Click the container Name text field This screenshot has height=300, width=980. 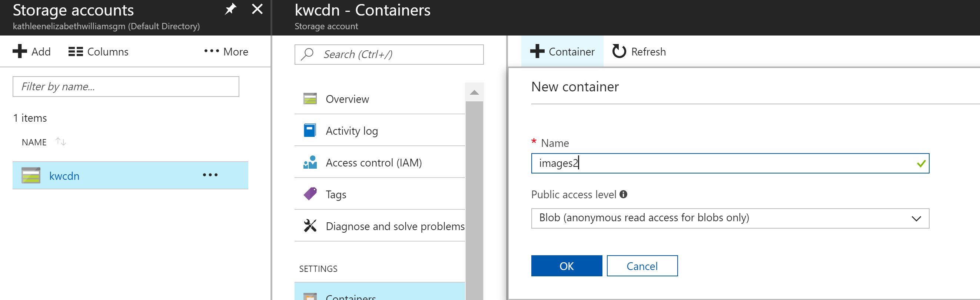(730, 163)
